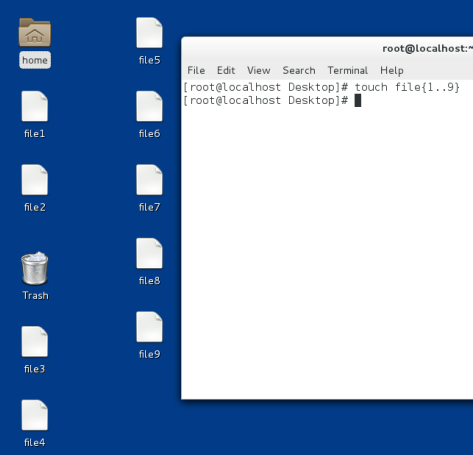Screen dimensions: 473x455
Task: Select the file5 desktop icon
Action: 149,33
